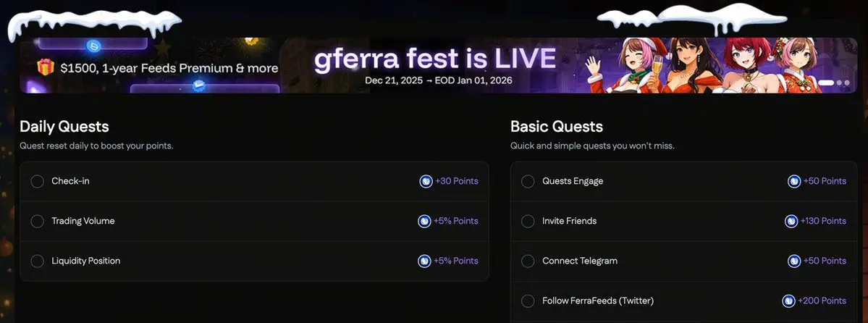Open the Invite Friends quest
This screenshot has height=323, width=868.
tap(569, 221)
